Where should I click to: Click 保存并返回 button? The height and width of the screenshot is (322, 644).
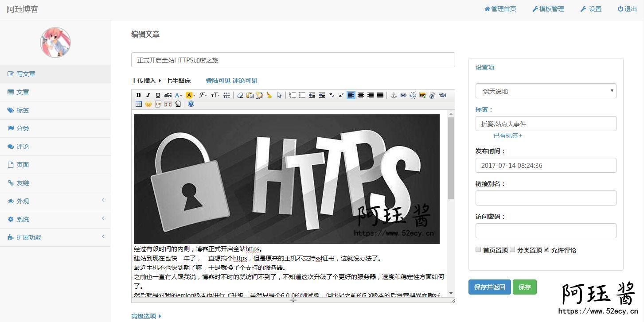[490, 287]
